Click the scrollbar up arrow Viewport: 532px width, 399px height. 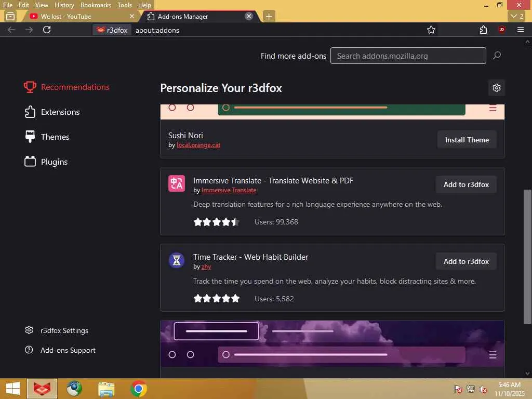pos(527,42)
